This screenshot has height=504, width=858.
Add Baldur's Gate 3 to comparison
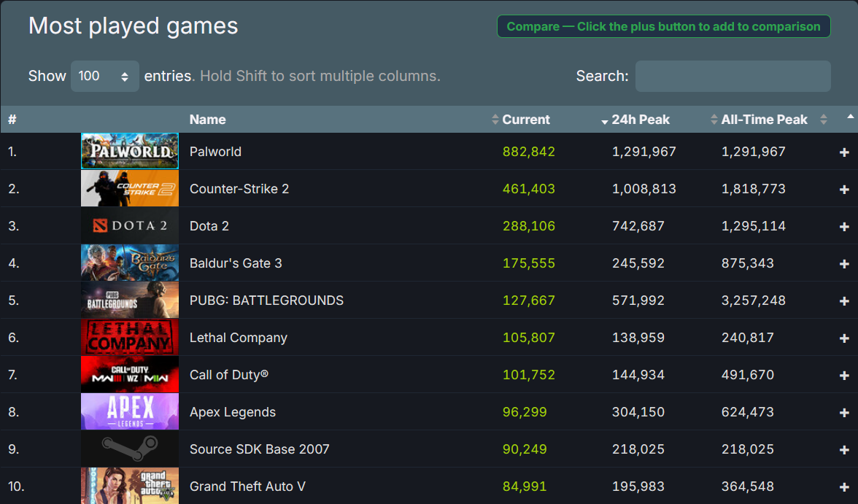pos(843,264)
